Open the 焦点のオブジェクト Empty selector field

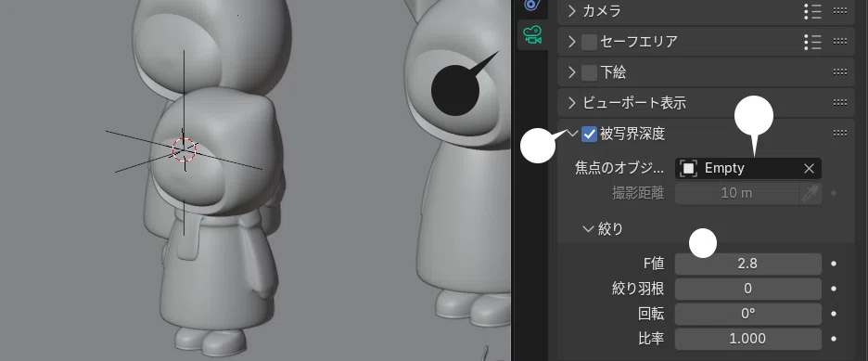[x=747, y=168]
